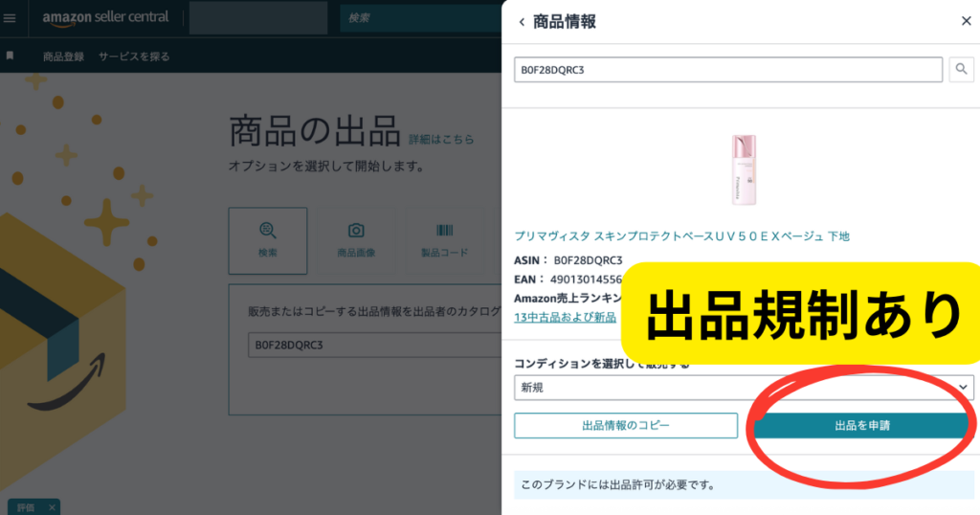Click the 出品を申請 button
This screenshot has height=515, width=980.
pyautogui.click(x=861, y=426)
